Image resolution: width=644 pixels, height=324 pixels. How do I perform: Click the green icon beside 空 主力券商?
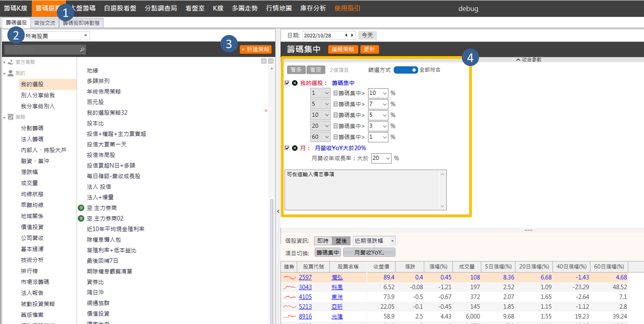tap(81, 208)
